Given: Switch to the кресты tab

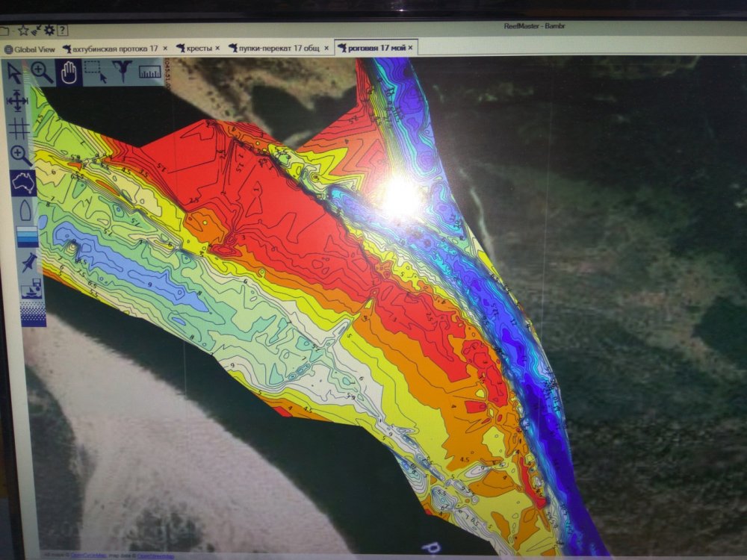Looking at the screenshot, I should point(194,49).
